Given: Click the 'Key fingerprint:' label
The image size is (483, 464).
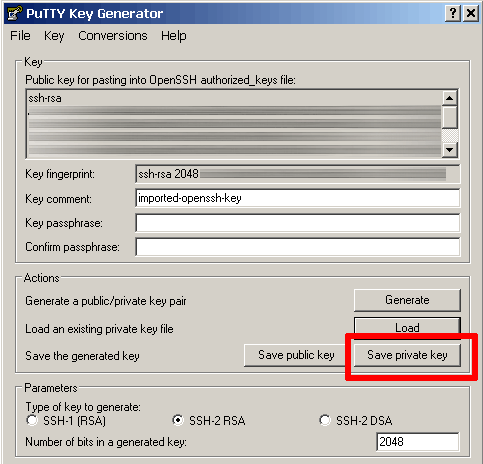Looking at the screenshot, I should (x=60, y=174).
